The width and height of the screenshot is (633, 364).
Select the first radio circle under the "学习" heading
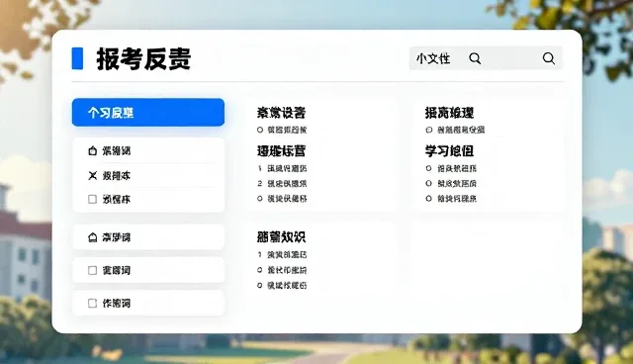428,168
